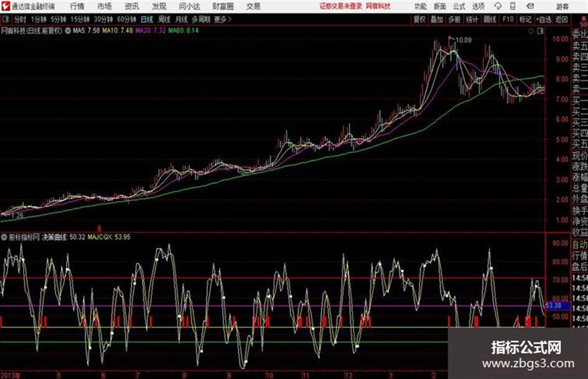This screenshot has height=379, width=588.
Task: Switch to the 1分钟 period tab
Action: (x=39, y=19)
